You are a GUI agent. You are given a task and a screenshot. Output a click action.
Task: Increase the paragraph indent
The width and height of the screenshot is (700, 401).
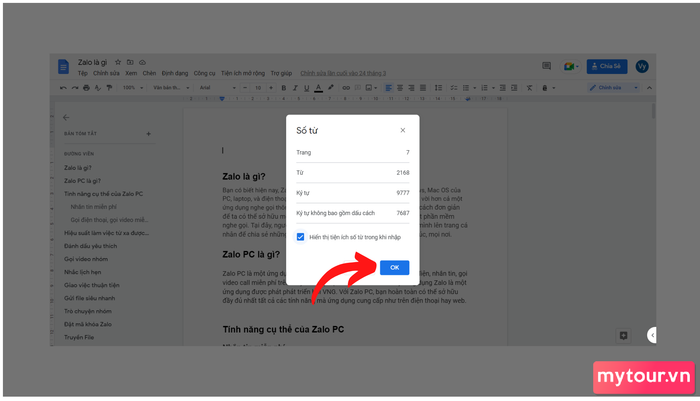tap(514, 88)
